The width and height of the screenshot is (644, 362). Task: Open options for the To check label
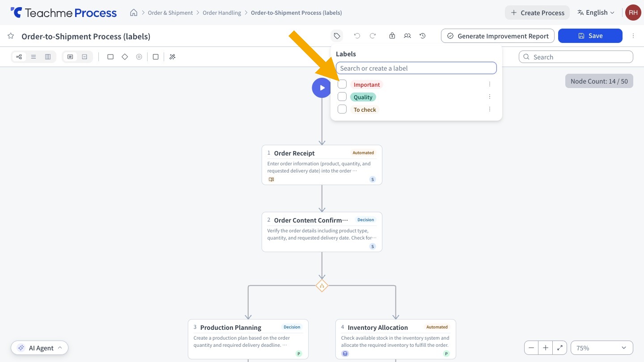[490, 109]
